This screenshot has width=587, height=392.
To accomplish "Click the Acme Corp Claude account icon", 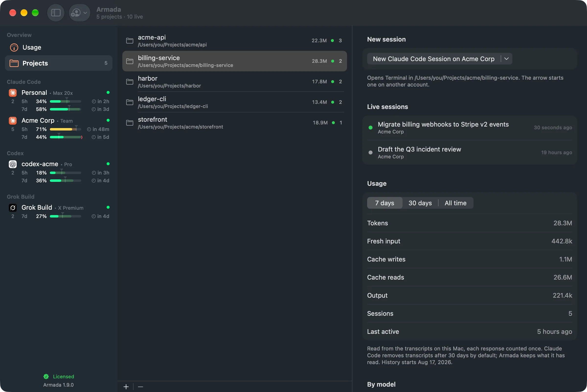I will point(13,120).
